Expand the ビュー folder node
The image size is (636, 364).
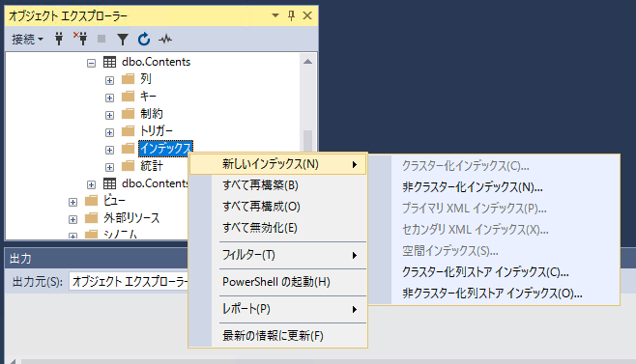coord(73,202)
